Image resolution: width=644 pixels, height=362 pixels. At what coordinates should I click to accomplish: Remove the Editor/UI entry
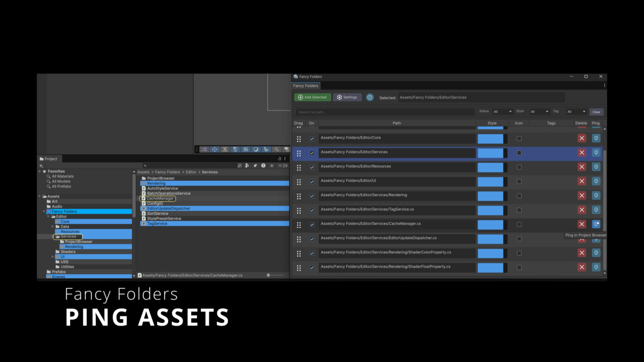(581, 181)
